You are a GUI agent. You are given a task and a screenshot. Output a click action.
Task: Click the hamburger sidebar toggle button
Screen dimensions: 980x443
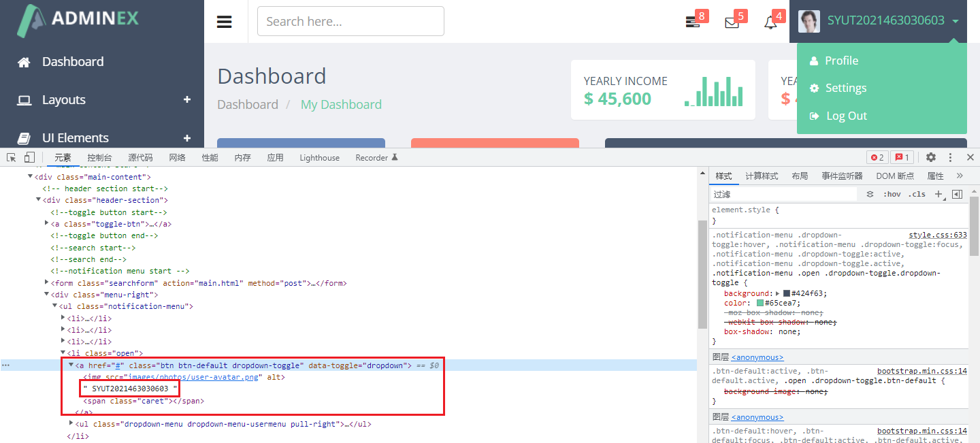click(x=225, y=22)
